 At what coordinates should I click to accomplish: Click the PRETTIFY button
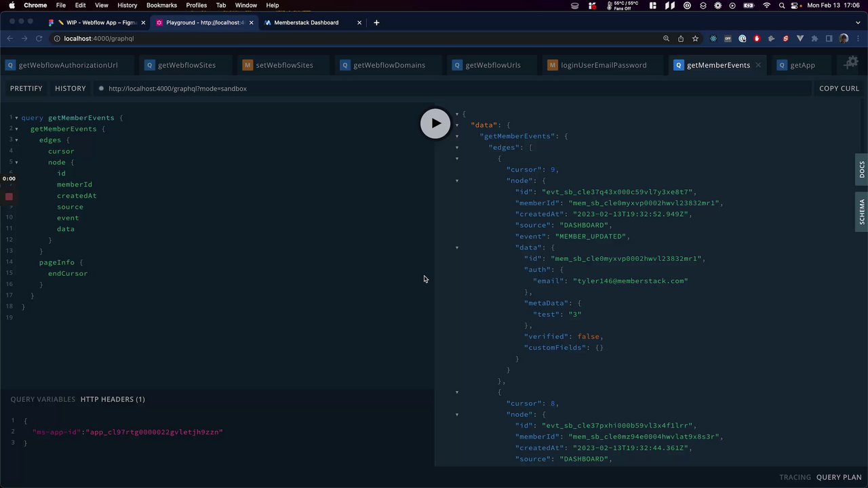(x=26, y=89)
